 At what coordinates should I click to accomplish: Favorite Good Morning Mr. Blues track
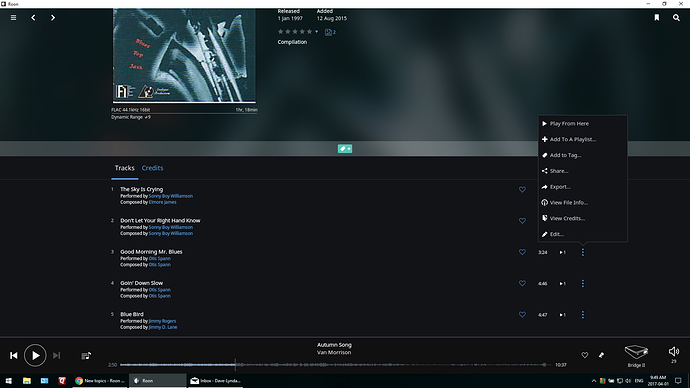[522, 252]
